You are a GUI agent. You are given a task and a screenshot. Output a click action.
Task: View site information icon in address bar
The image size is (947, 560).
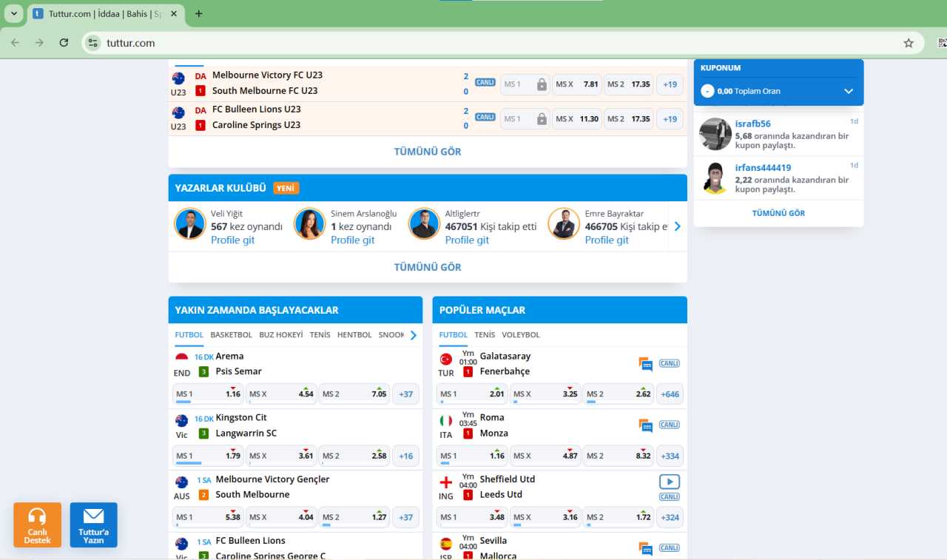coord(92,43)
